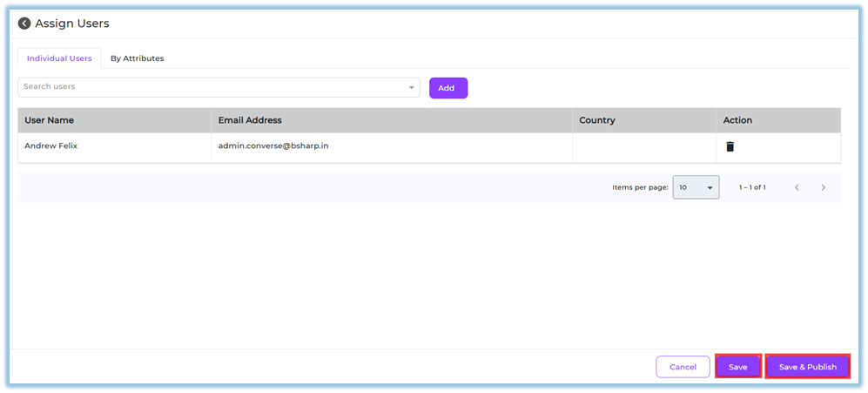
Task: Click the User Name column header
Action: pyautogui.click(x=49, y=120)
